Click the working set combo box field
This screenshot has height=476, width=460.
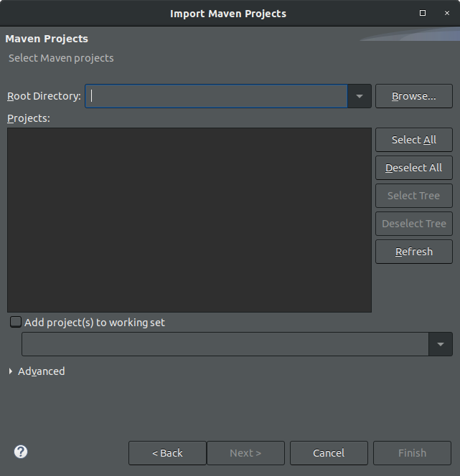(x=225, y=344)
